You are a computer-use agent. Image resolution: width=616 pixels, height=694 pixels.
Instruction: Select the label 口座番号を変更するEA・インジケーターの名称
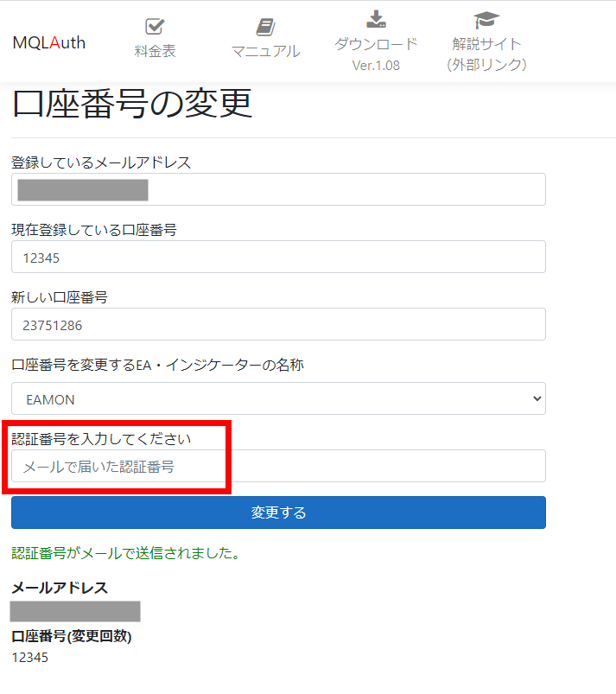point(157,365)
